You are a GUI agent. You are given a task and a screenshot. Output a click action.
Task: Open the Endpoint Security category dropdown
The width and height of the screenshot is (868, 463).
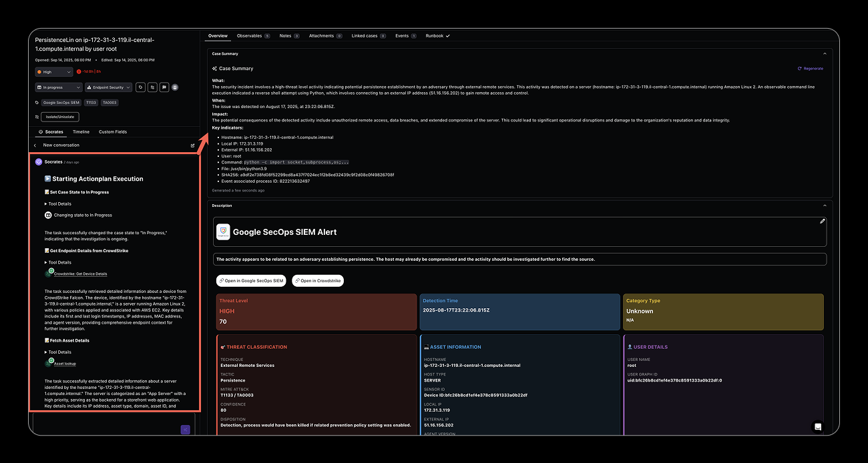coord(107,87)
